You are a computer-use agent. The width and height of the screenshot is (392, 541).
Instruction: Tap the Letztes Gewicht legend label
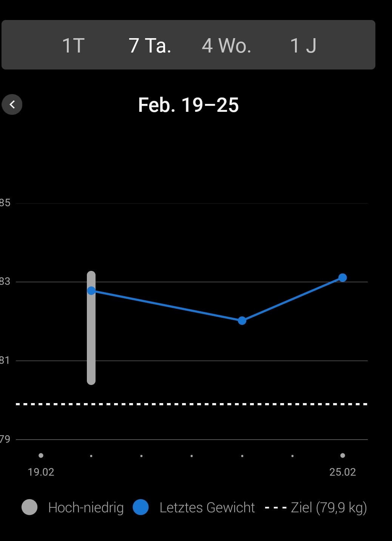pos(207,507)
